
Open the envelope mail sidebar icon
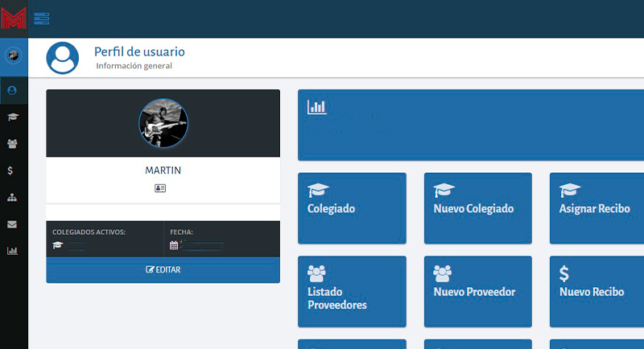coord(12,224)
